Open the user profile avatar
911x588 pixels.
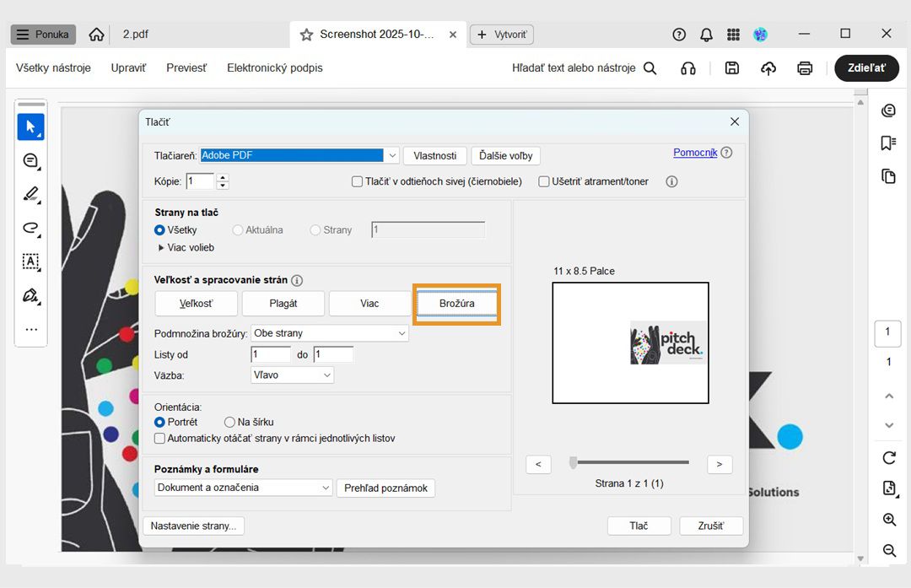760,35
